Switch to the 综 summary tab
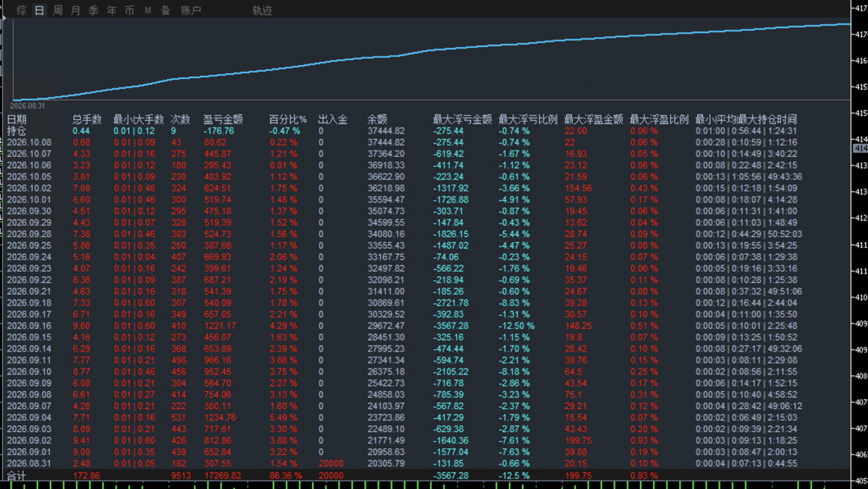Image resolution: width=868 pixels, height=489 pixels. pos(21,10)
